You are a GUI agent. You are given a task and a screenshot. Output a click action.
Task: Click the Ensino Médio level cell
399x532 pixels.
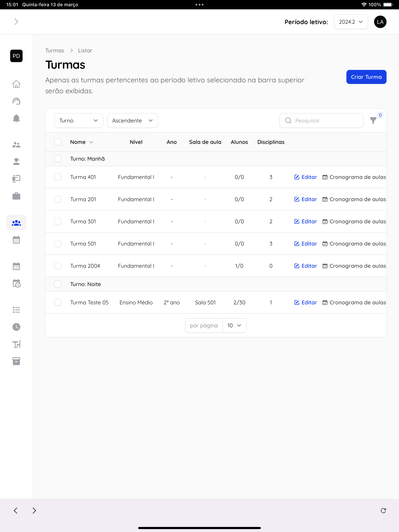coord(136,302)
